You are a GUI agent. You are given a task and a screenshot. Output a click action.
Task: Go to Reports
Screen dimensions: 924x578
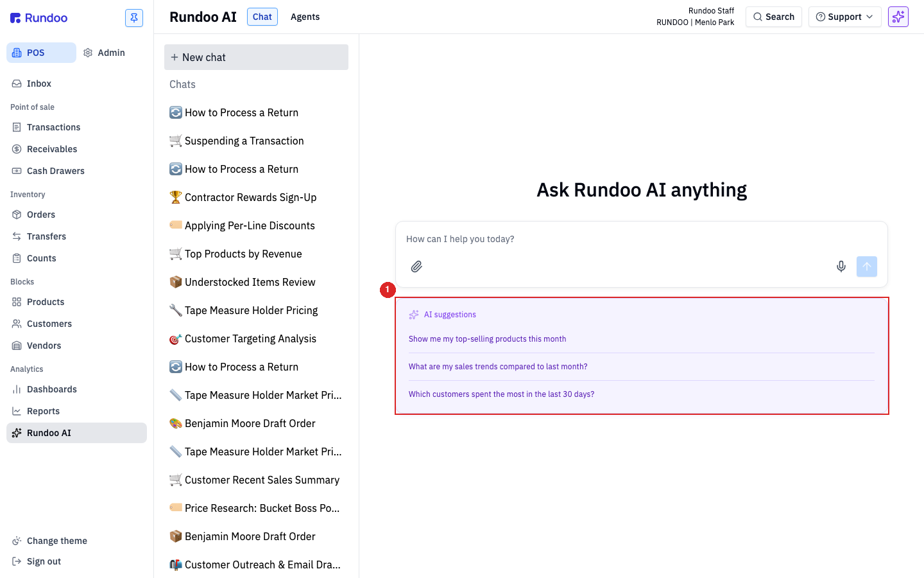coord(77,411)
